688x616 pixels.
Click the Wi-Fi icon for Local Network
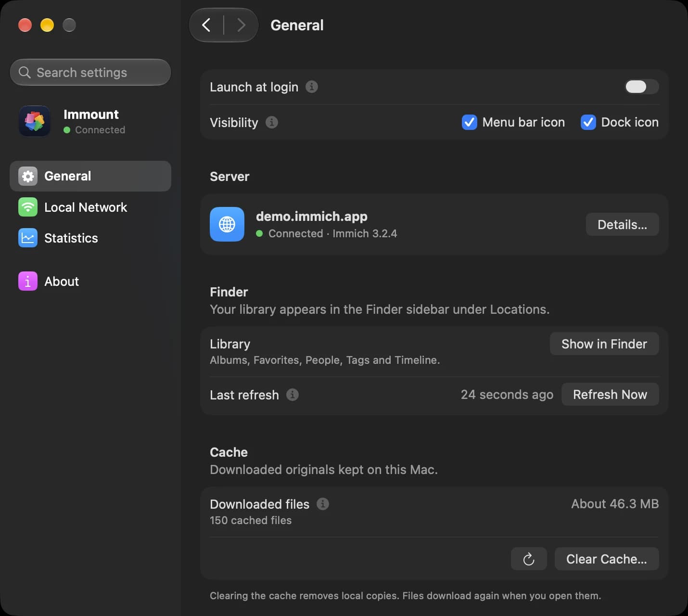(28, 207)
